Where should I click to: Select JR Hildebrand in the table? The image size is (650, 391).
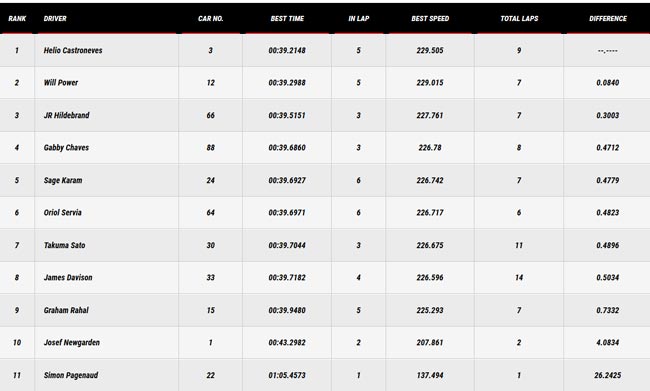pos(66,115)
